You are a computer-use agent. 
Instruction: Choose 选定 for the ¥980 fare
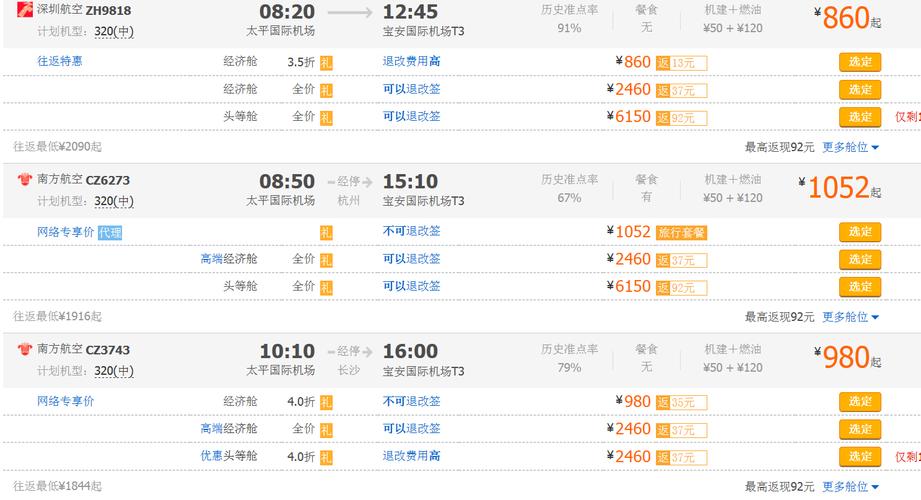[860, 401]
